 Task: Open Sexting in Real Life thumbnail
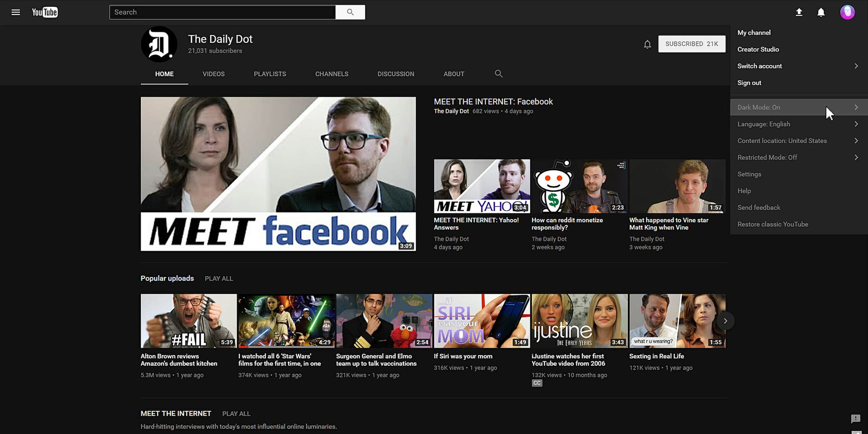coord(677,321)
